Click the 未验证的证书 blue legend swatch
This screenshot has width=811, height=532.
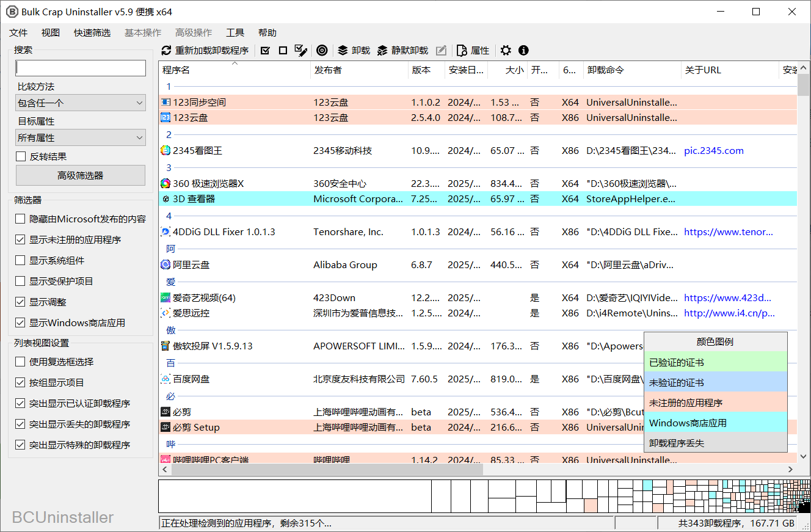[x=716, y=382]
